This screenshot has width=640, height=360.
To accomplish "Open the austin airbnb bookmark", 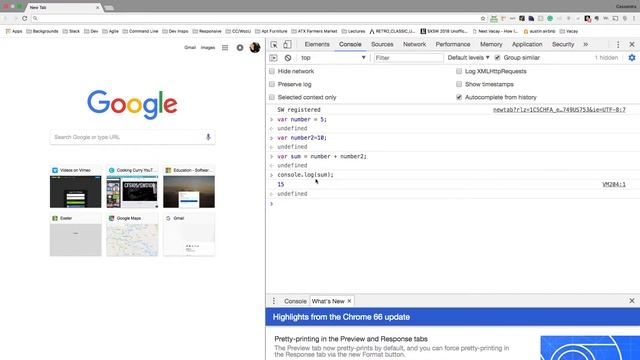I will [x=539, y=31].
